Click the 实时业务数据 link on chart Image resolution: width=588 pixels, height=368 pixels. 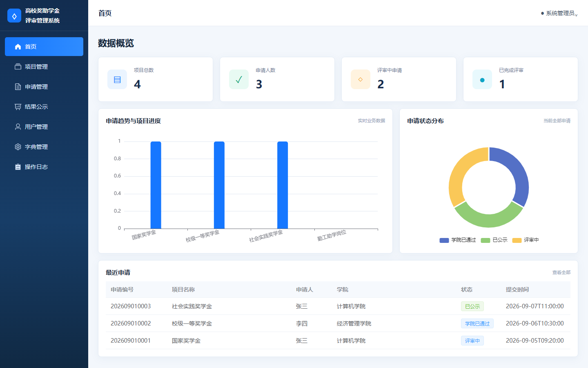tap(372, 121)
